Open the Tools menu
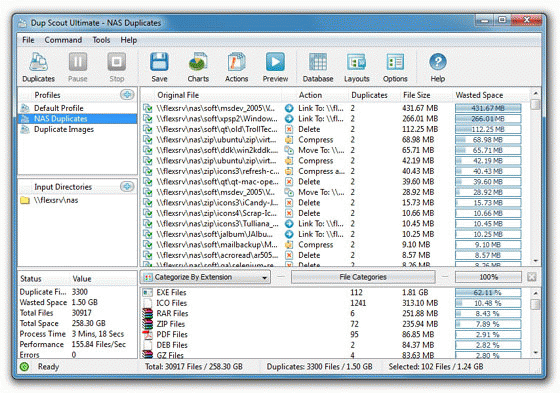The image size is (560, 393). tap(101, 40)
